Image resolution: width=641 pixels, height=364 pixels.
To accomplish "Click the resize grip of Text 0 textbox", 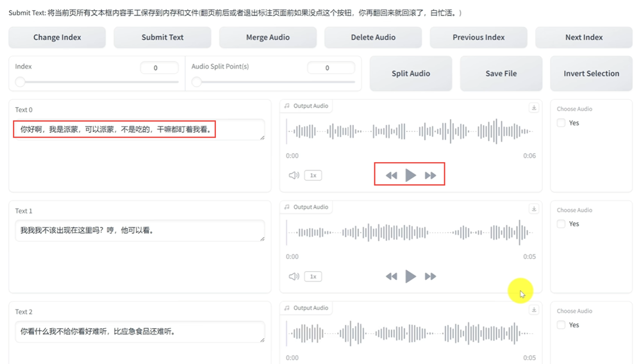I will click(x=262, y=138).
